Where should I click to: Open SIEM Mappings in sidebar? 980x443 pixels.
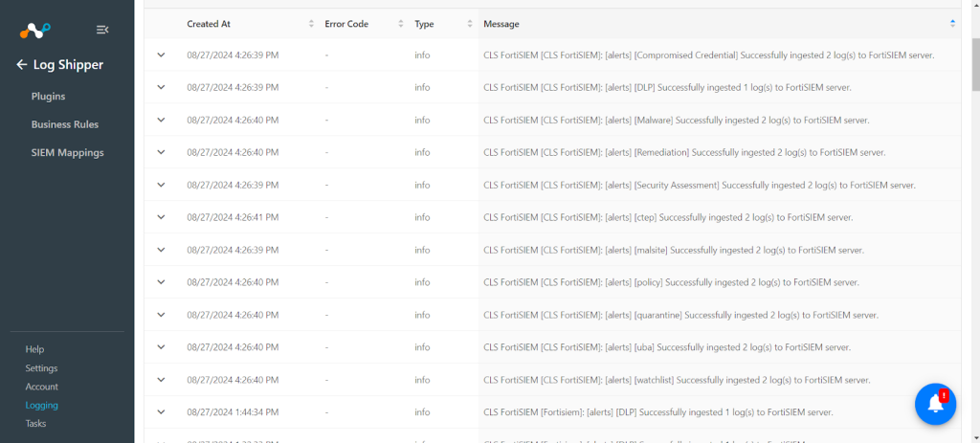tap(68, 152)
